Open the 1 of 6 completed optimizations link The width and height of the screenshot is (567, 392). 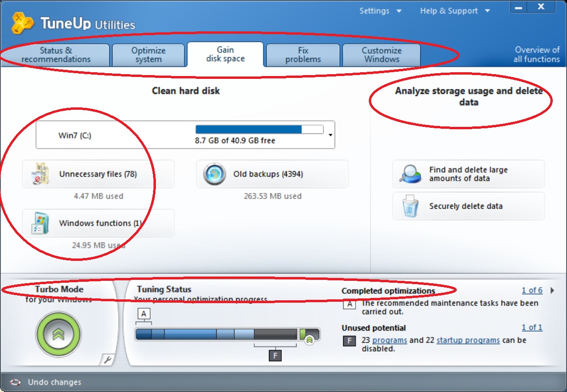[532, 290]
